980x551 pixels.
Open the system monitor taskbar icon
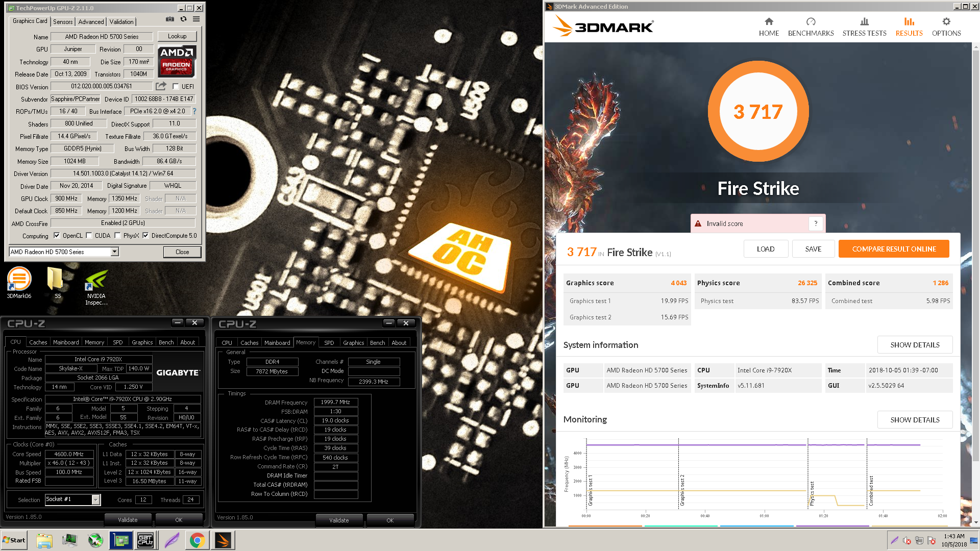tap(70, 540)
